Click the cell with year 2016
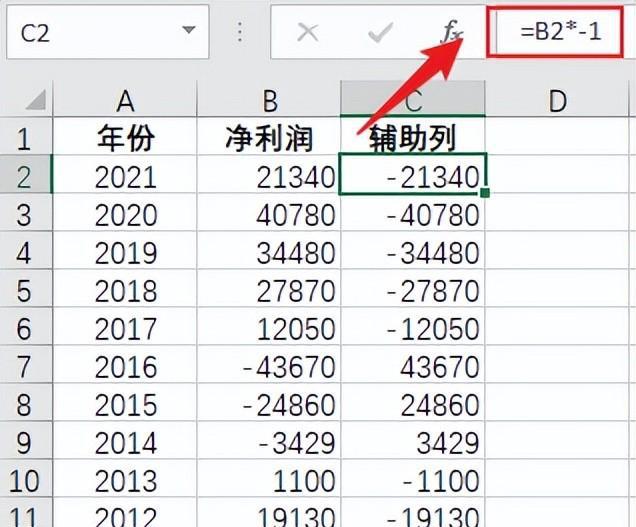 coord(125,364)
